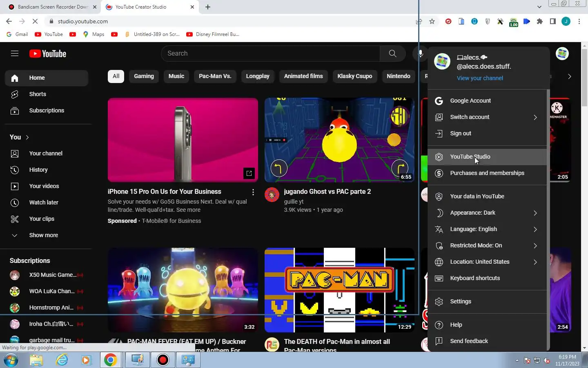Open Language: English submenu
Image resolution: width=588 pixels, height=368 pixels.
tap(487, 229)
